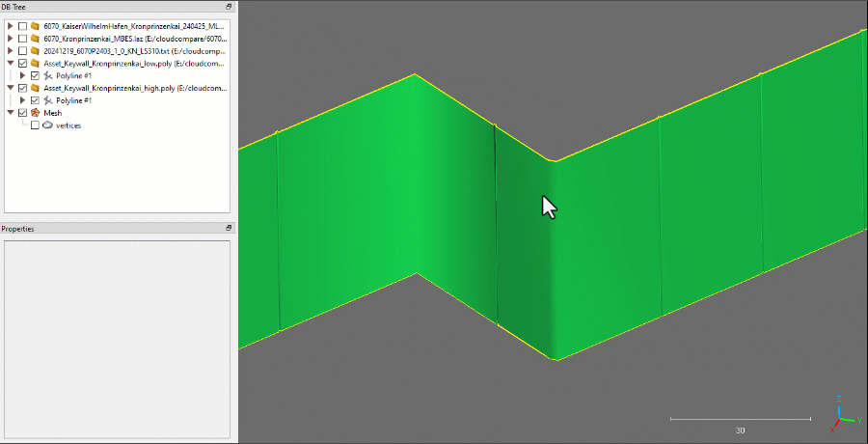Hide the Mesh via its checkbox

coord(23,113)
